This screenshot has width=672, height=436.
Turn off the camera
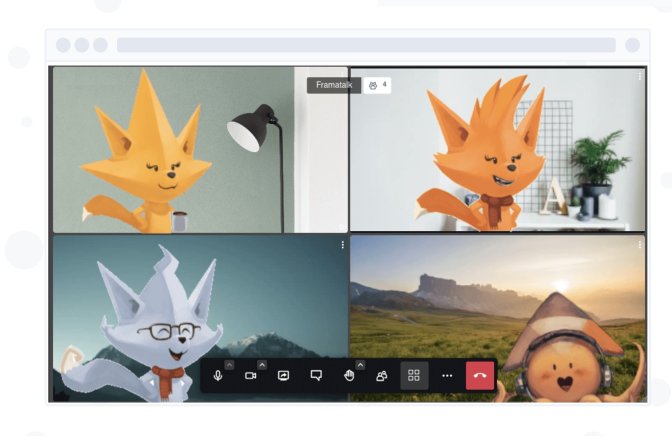point(251,376)
